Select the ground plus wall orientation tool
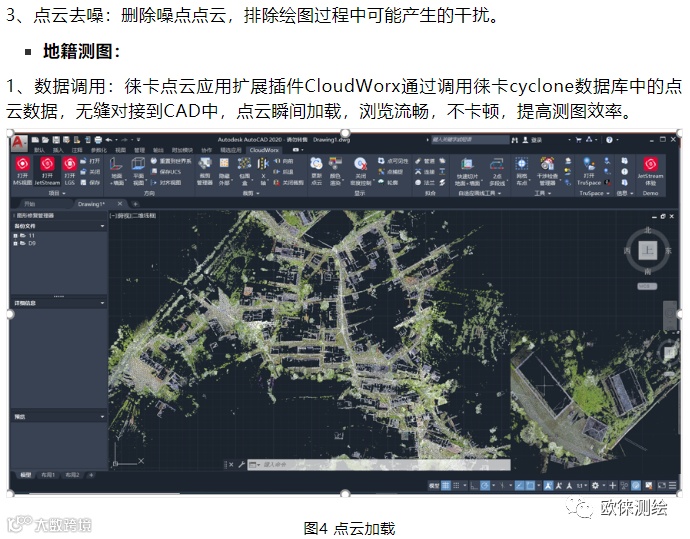The height and width of the screenshot is (539, 690). coord(116,170)
